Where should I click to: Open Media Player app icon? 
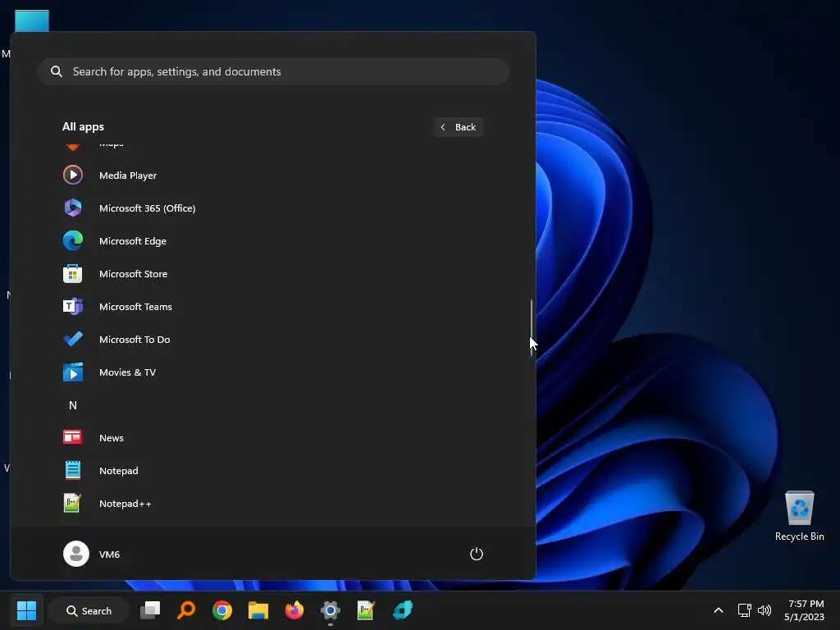click(x=73, y=176)
